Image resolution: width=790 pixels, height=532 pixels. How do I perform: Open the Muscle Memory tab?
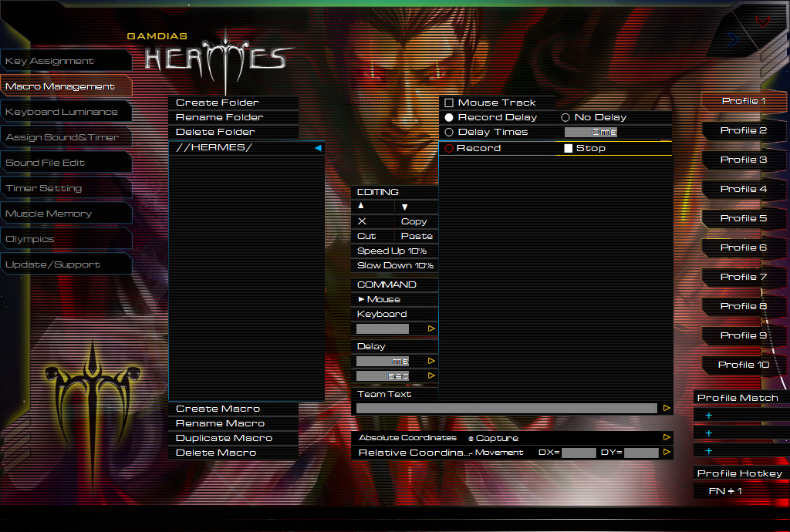[66, 214]
